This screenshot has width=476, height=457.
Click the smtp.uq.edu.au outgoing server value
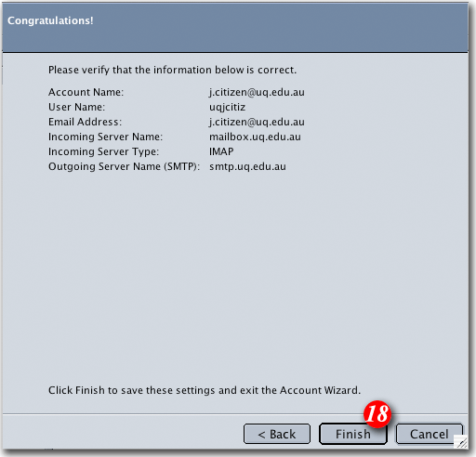(x=247, y=166)
